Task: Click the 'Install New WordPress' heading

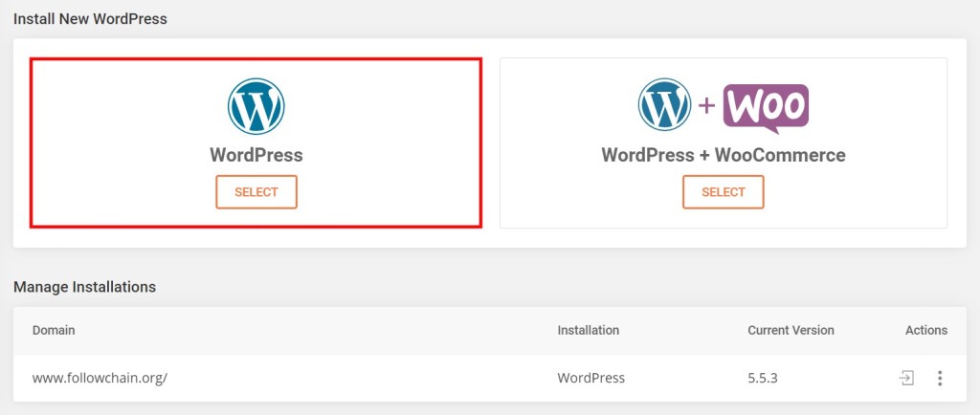Action: point(90,19)
